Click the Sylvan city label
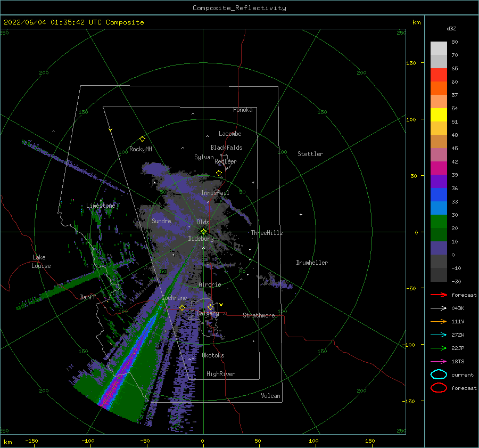Image resolution: width=479 pixels, height=448 pixels. [x=204, y=157]
